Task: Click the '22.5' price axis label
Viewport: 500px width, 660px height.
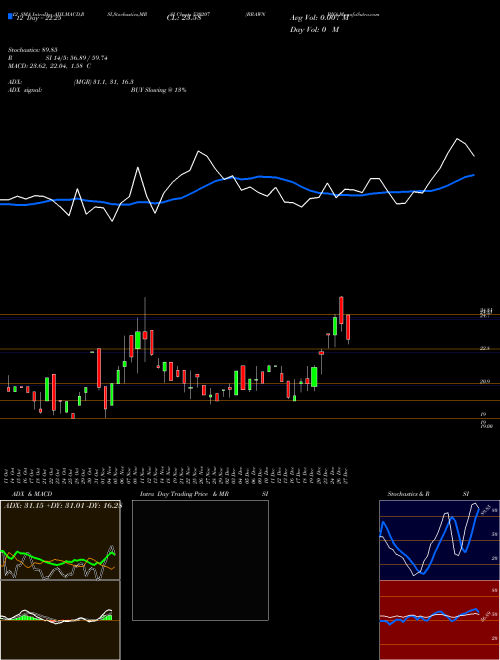Action: tap(485, 349)
